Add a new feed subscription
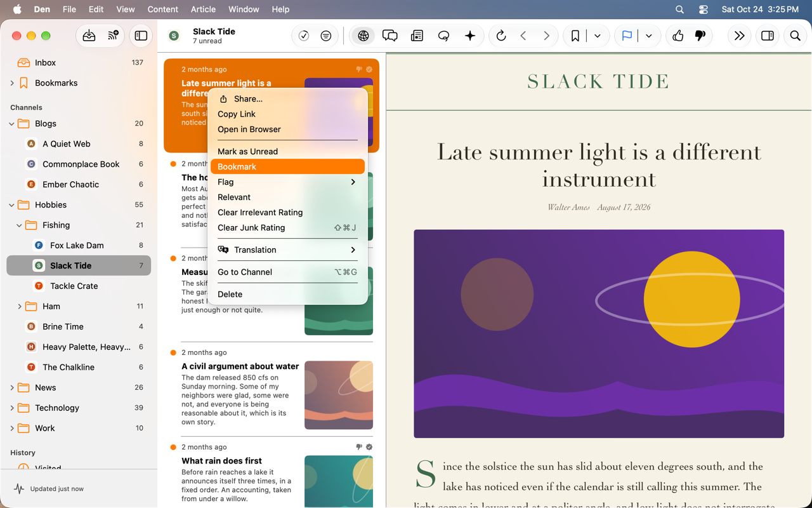Screen dimensions: 812x508 click(x=114, y=36)
